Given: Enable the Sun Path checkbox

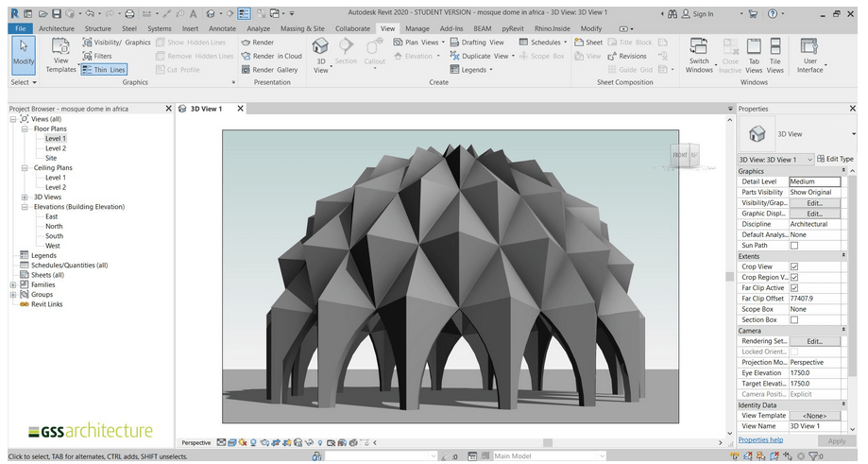Looking at the screenshot, I should [793, 246].
